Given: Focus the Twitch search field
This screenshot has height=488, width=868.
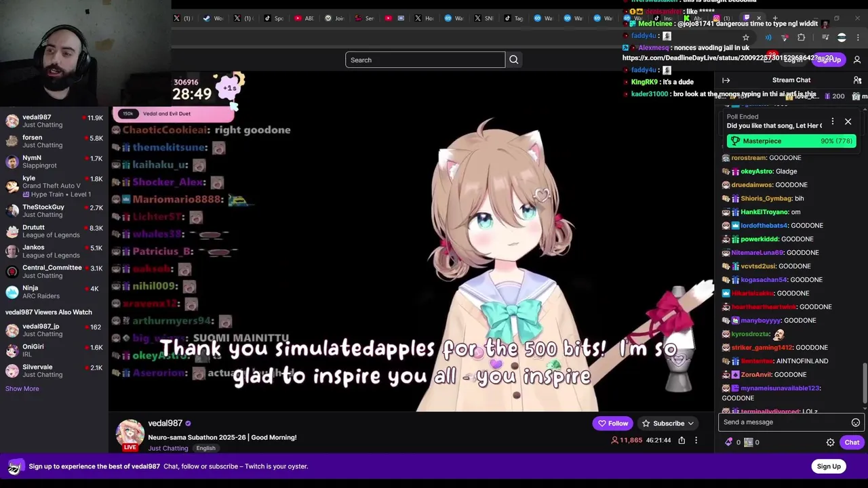Looking at the screenshot, I should click(425, 60).
